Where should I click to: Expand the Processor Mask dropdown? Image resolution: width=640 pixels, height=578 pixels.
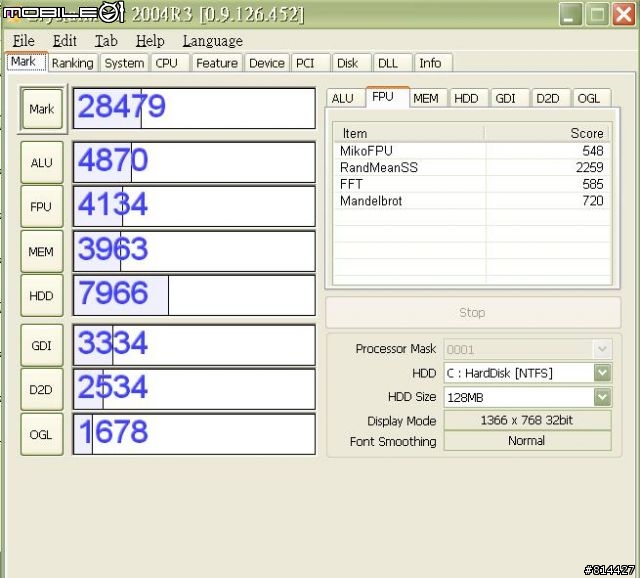coord(602,349)
